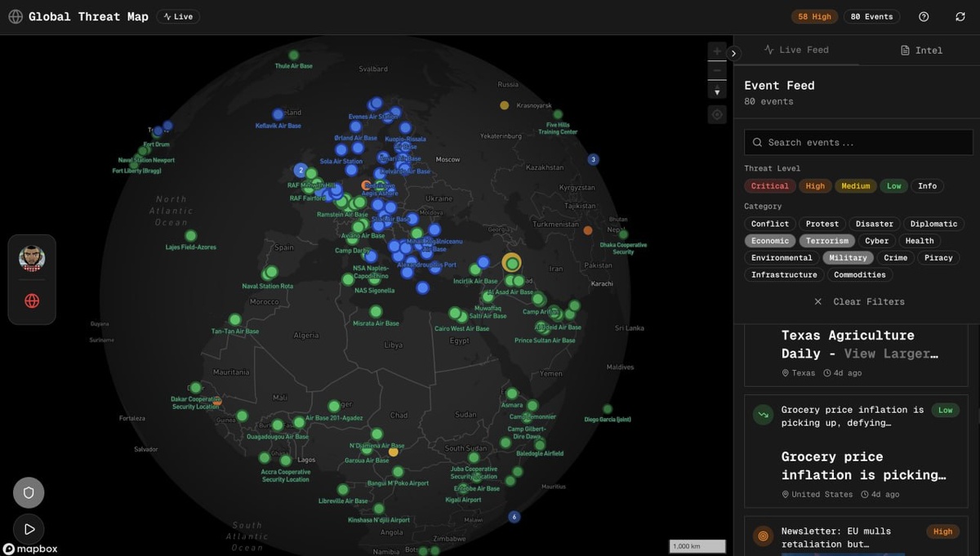Enable the Conflict category filter
The image size is (980, 556).
click(770, 224)
